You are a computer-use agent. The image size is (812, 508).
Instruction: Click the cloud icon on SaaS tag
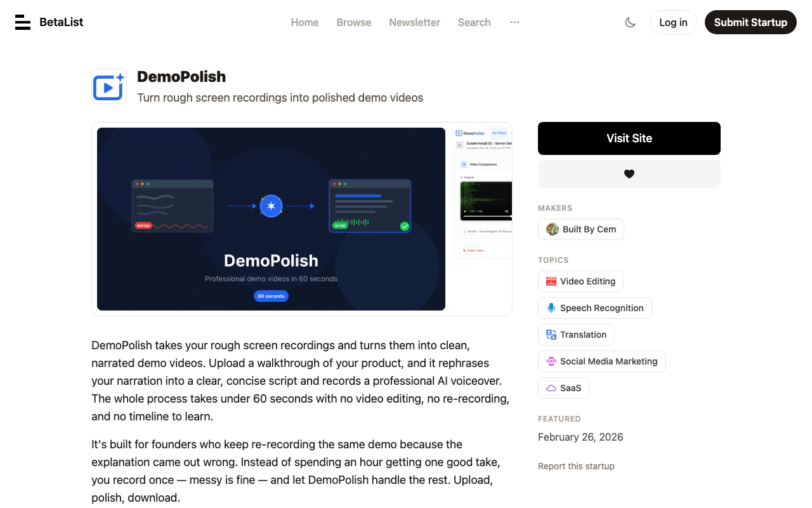[551, 388]
